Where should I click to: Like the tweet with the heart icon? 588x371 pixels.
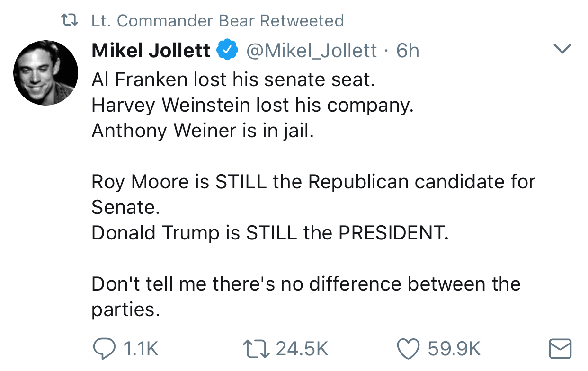click(409, 349)
